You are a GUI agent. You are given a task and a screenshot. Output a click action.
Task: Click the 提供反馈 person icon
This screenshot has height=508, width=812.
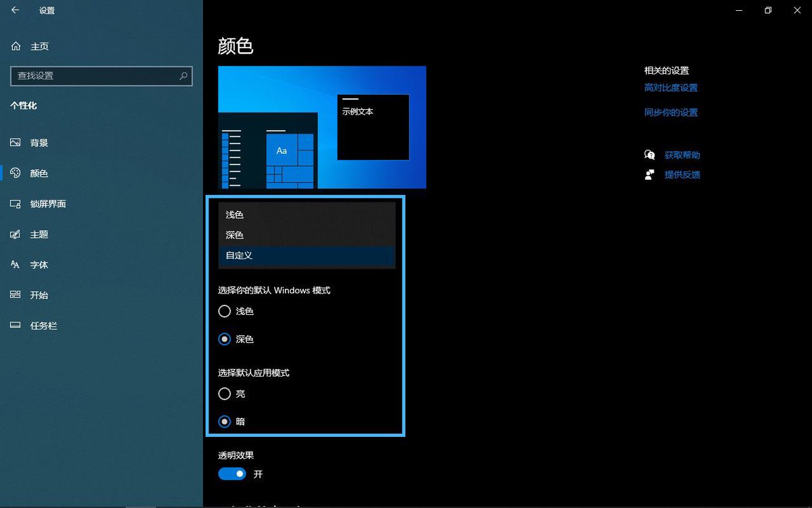[x=650, y=175]
